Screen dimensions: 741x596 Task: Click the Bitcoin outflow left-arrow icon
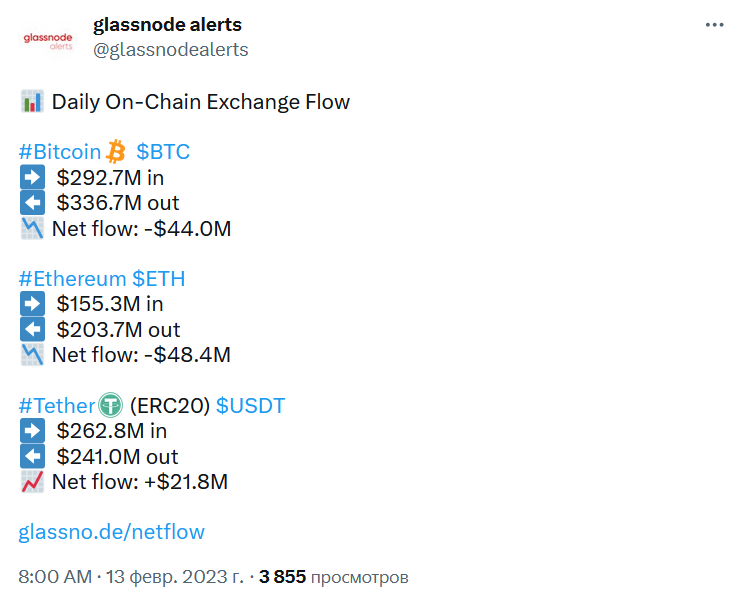[32, 203]
